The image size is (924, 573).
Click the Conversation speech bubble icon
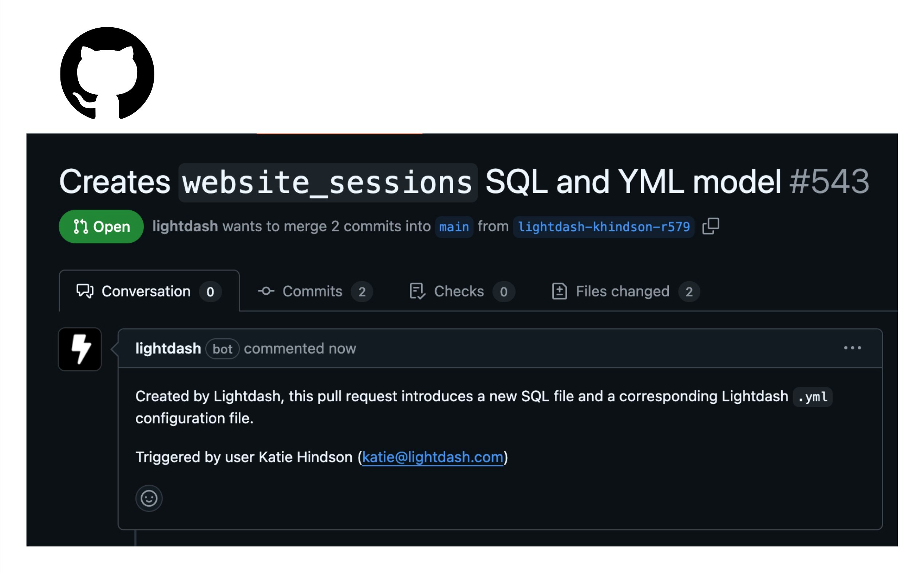84,291
